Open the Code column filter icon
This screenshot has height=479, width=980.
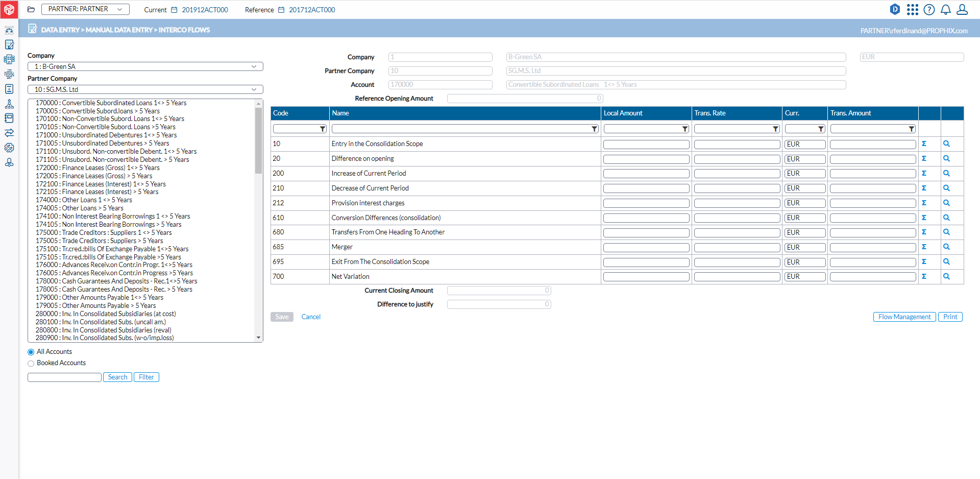click(x=323, y=129)
